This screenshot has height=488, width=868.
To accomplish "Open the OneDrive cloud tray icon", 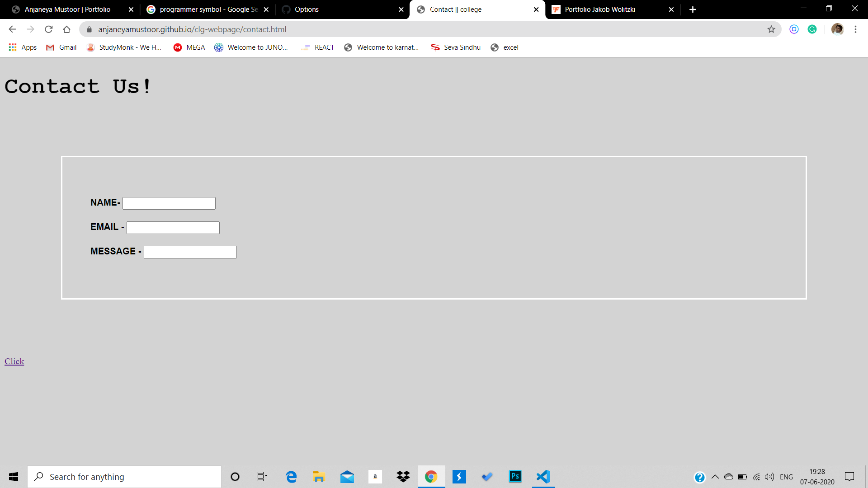I will click(729, 477).
